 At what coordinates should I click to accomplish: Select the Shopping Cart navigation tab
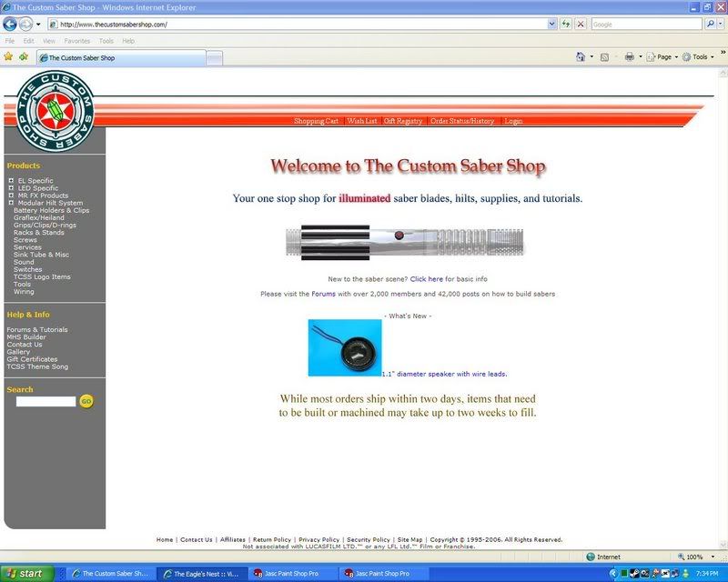click(x=316, y=121)
